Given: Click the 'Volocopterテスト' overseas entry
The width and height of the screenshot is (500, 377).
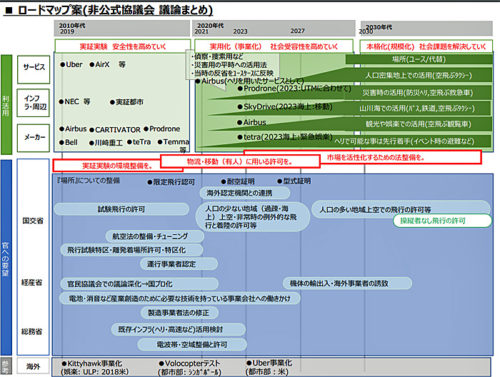Looking at the screenshot, I should tap(189, 367).
